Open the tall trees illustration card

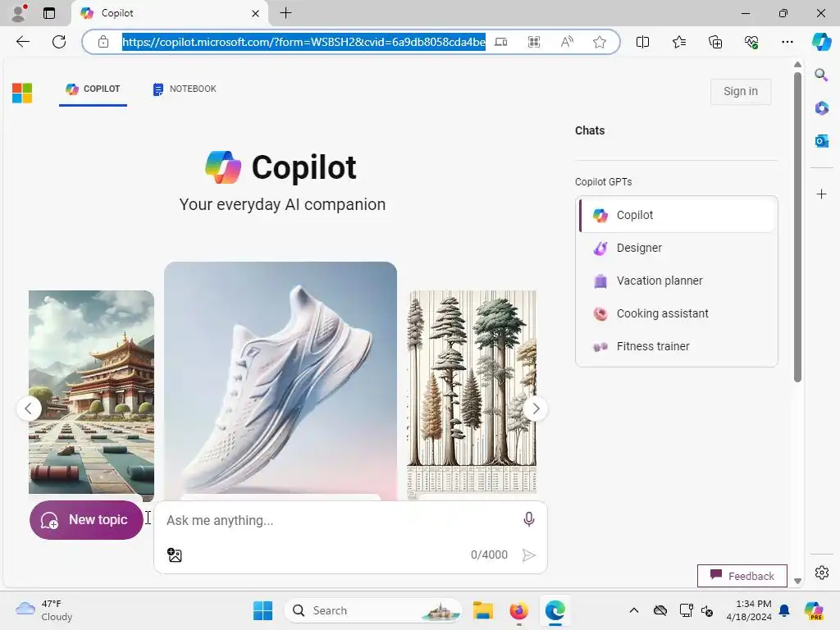click(x=472, y=392)
